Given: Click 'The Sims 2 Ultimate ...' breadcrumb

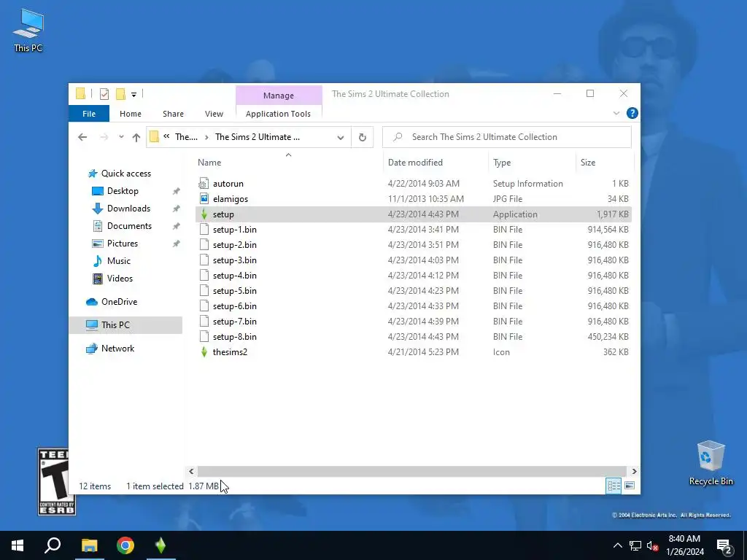Looking at the screenshot, I should point(258,137).
